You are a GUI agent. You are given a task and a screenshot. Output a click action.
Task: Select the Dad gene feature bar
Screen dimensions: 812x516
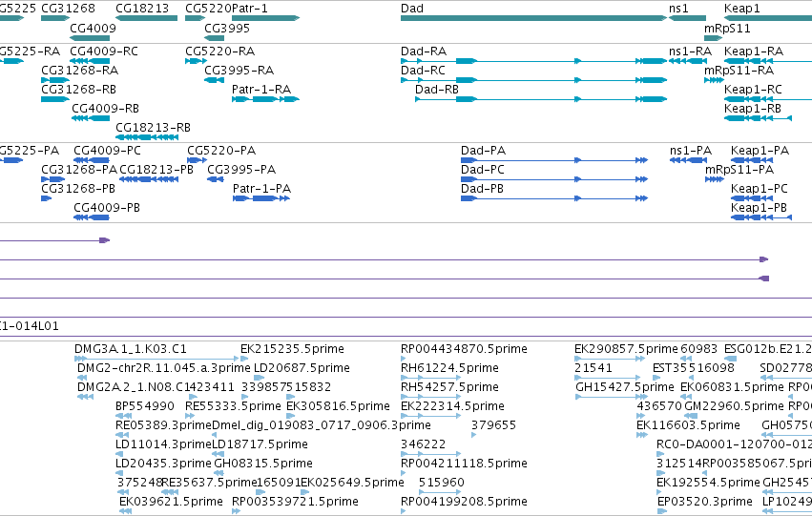pyautogui.click(x=534, y=18)
